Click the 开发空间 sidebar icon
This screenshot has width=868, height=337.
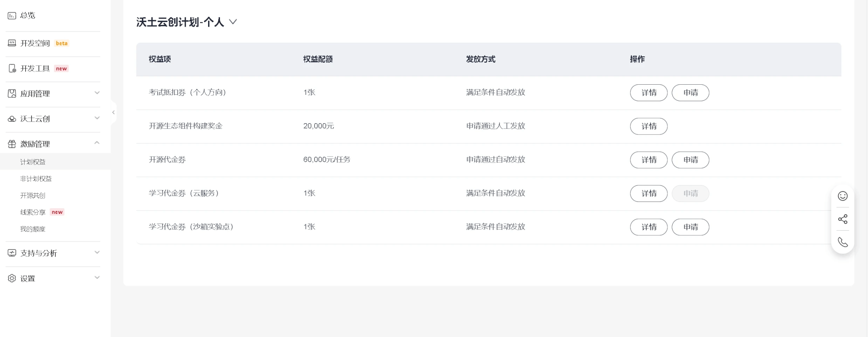click(x=12, y=43)
